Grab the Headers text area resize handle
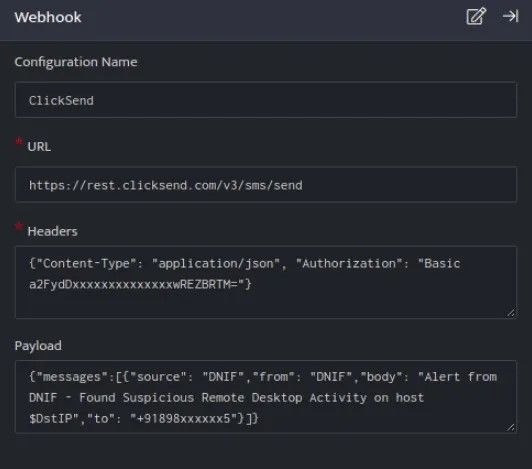Viewport: 532px width, 469px height. [511, 313]
